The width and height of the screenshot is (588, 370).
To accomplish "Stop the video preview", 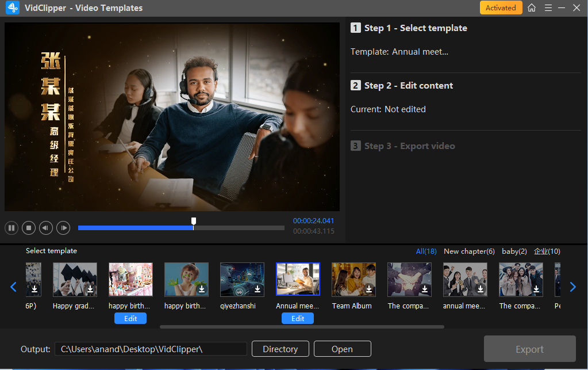I will point(28,228).
